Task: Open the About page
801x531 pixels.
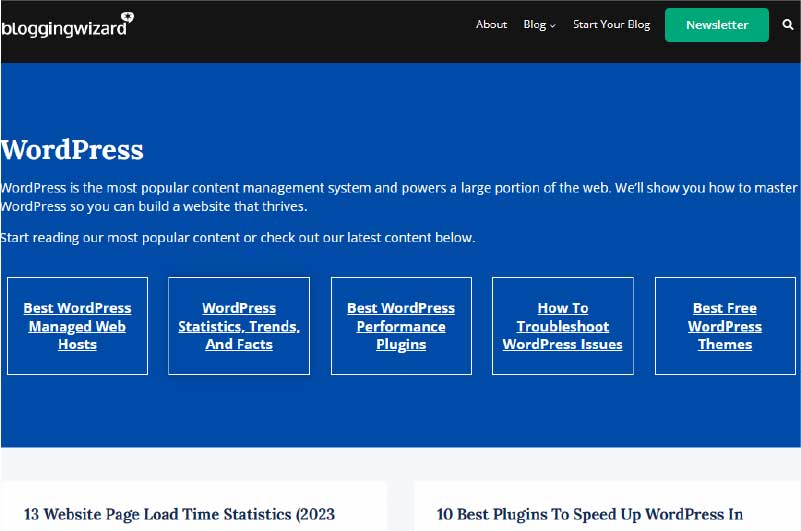Action: tap(491, 25)
